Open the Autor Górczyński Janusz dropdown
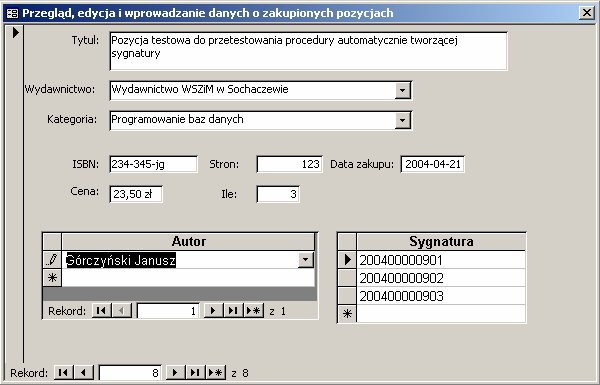This screenshot has height=385, width=600. 306,260
